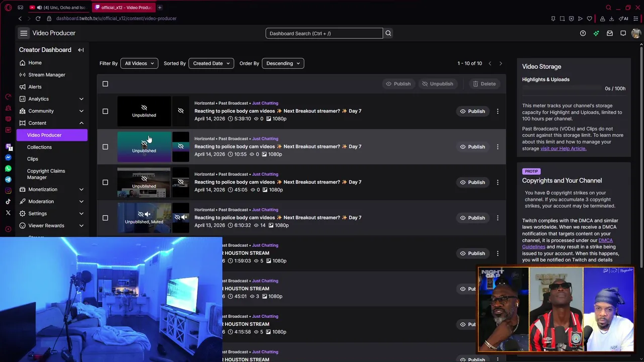Open the whispers chat bubble icon

[623, 33]
